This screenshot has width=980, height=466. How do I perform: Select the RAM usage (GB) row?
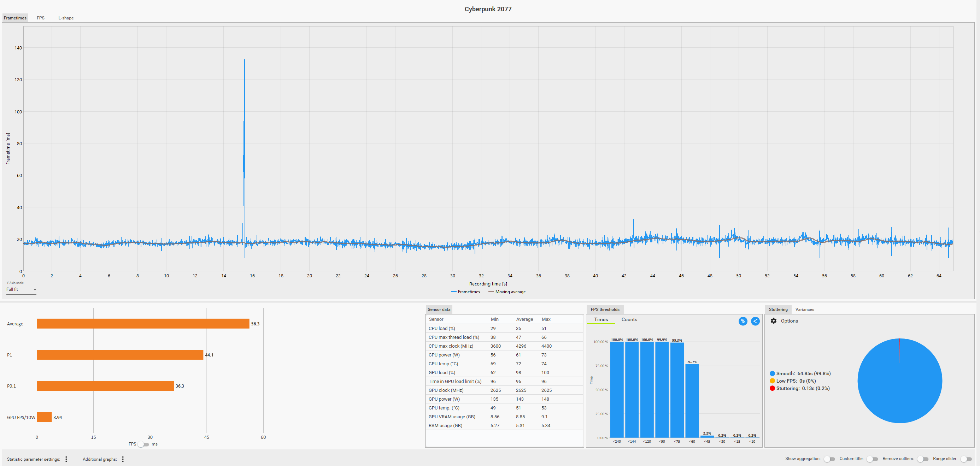pyautogui.click(x=504, y=426)
